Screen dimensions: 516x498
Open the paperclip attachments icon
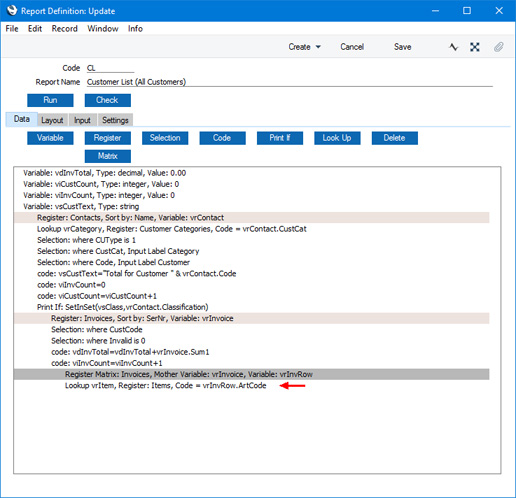point(499,47)
